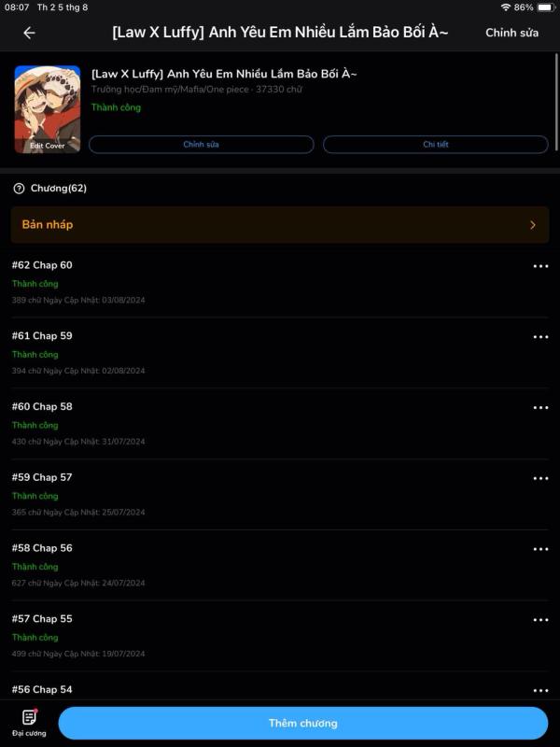Viewport: 560px width, 747px height.
Task: Open more options for Chap 59
Action: click(540, 337)
